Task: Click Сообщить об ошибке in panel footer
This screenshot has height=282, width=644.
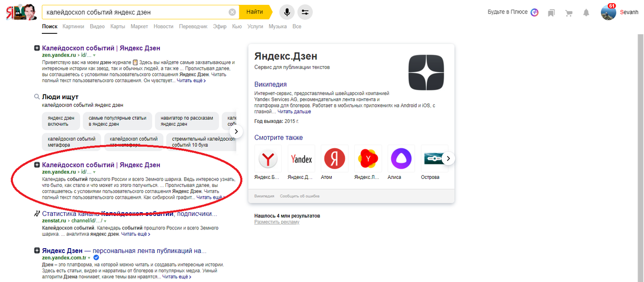Action: pyautogui.click(x=299, y=196)
